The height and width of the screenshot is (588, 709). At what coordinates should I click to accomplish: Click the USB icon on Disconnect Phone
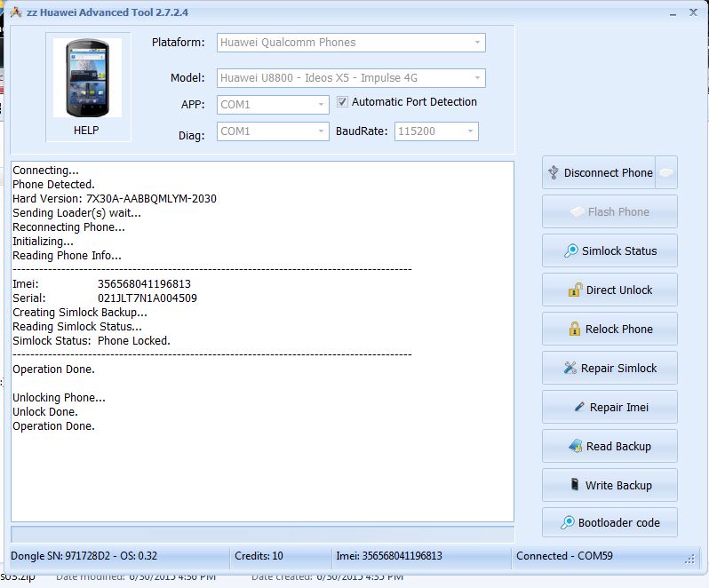tap(554, 172)
